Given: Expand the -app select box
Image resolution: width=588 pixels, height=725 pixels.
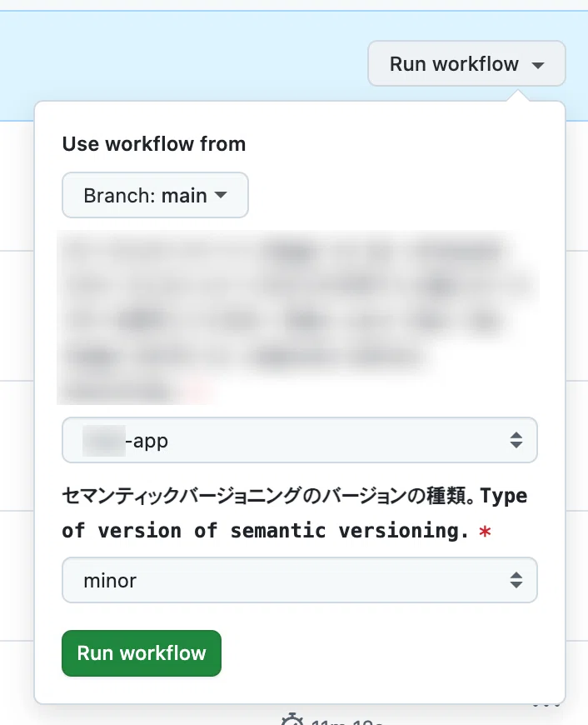Looking at the screenshot, I should click(300, 440).
